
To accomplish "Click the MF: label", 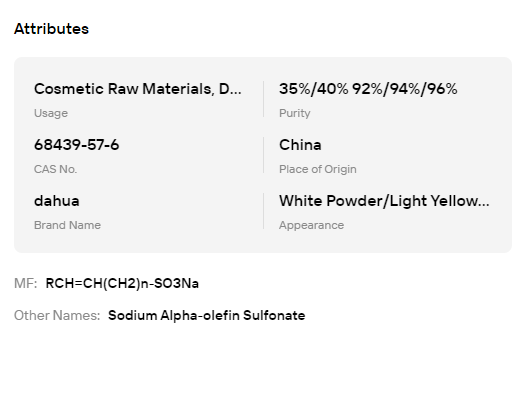I will point(25,283).
